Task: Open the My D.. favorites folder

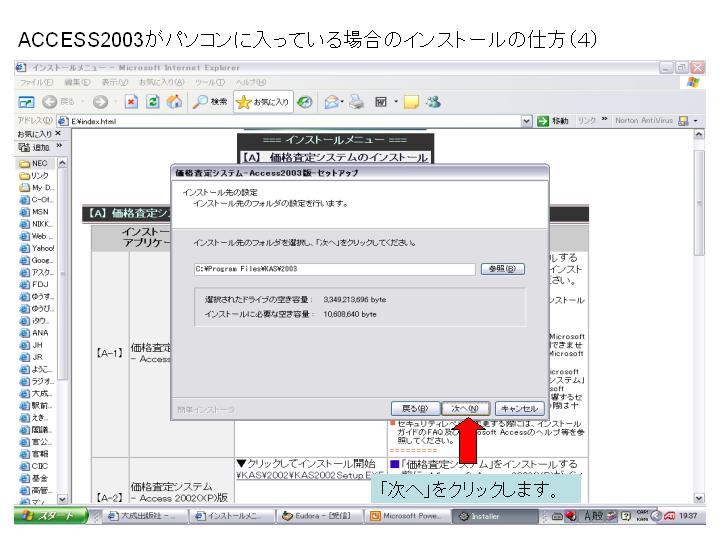Action: click(36, 187)
